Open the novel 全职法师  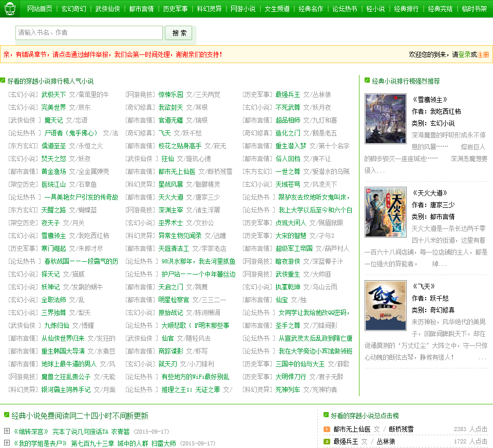53,300
